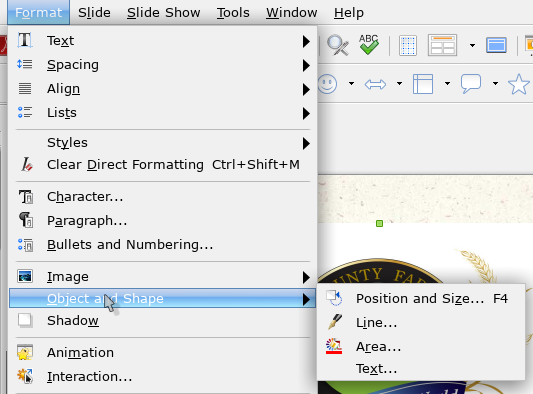
Task: Expand the Spacing submenu
Action: pyautogui.click(x=163, y=65)
